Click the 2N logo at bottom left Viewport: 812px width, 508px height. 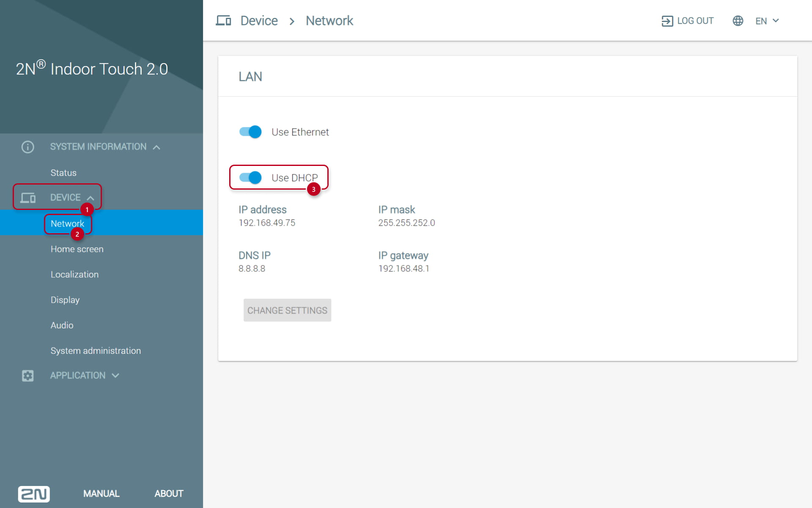(34, 494)
